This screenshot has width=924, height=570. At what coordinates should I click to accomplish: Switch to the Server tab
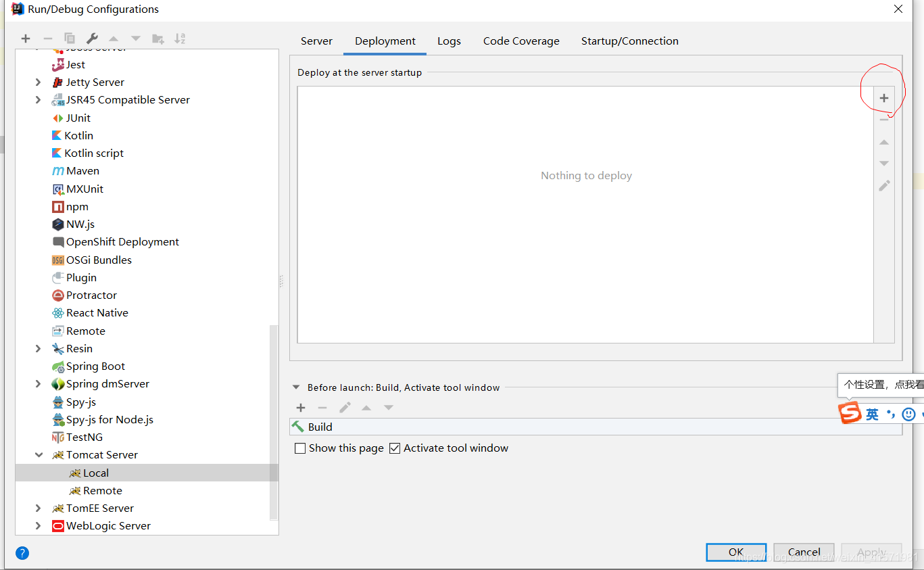(x=316, y=41)
